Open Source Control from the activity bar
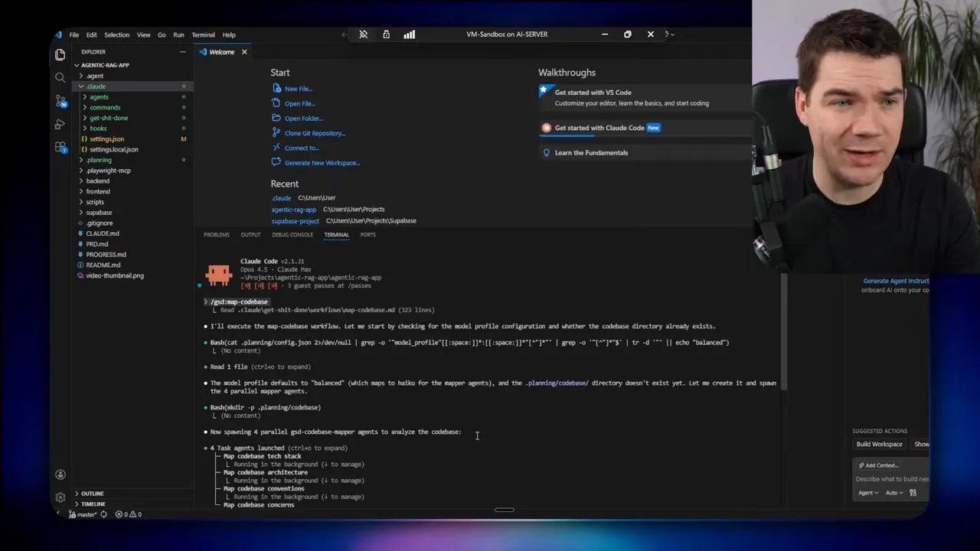Image resolution: width=980 pixels, height=551 pixels. (x=60, y=102)
